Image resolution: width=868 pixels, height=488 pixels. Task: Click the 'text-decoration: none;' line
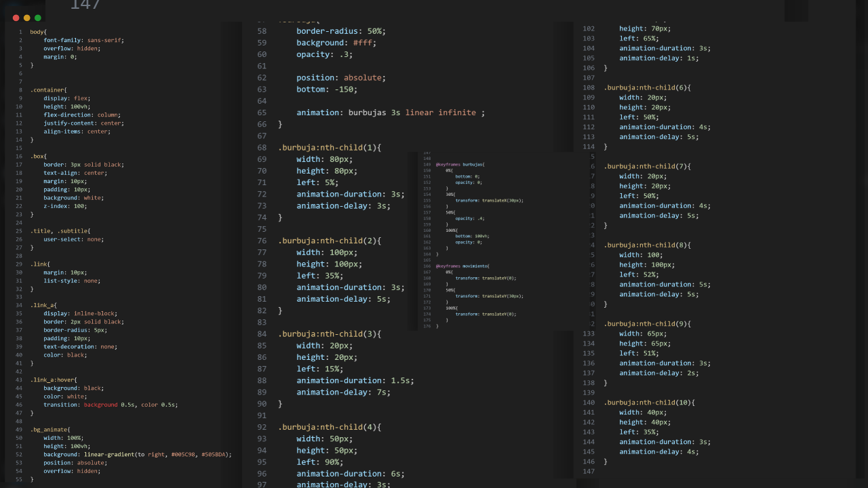coord(80,346)
